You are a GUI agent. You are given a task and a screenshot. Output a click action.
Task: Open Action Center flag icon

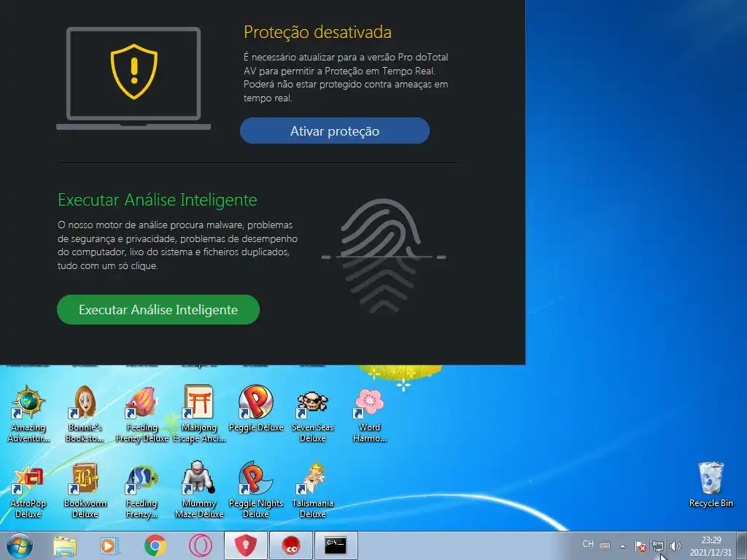(x=640, y=546)
